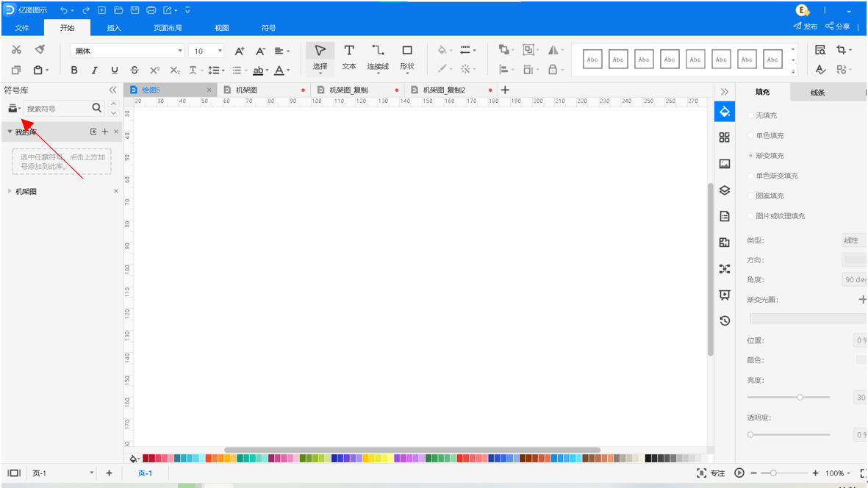
Task: Open the zoom level 100% dropdown
Action: [x=838, y=473]
